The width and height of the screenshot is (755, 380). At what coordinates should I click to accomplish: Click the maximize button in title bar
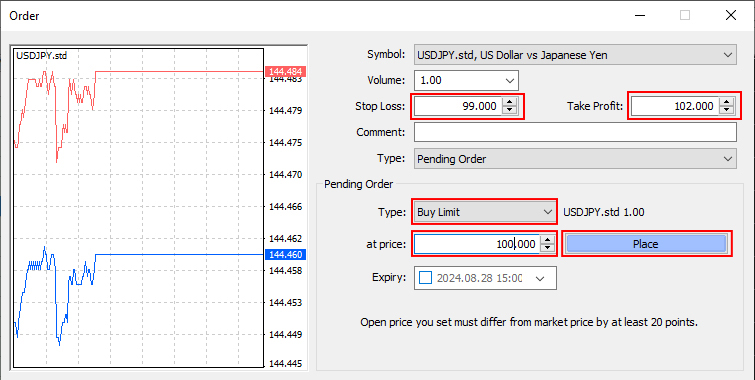685,15
